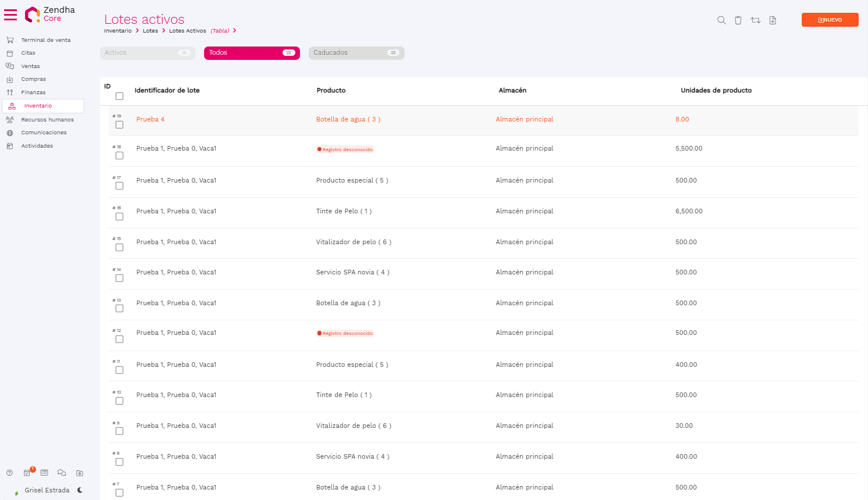Screen dimensions: 868x500
Task: Select the checkbox for lot #19
Action: coord(119,125)
